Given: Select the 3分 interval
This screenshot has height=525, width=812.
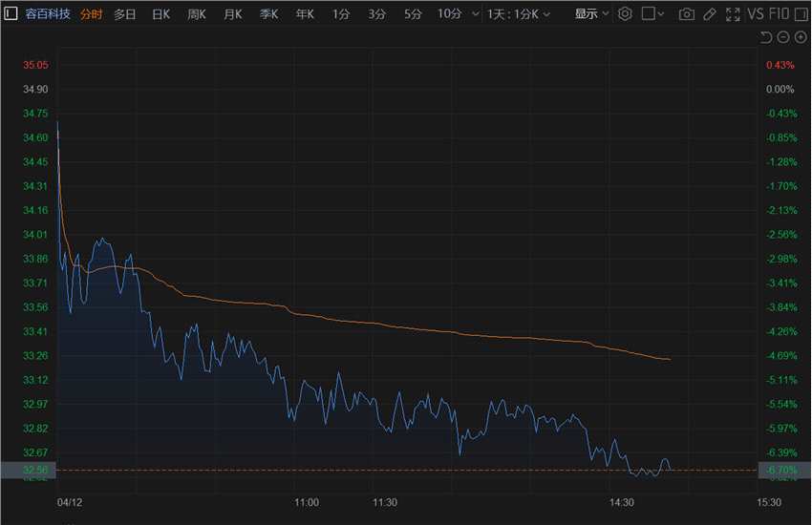Looking at the screenshot, I should pyautogui.click(x=376, y=14).
